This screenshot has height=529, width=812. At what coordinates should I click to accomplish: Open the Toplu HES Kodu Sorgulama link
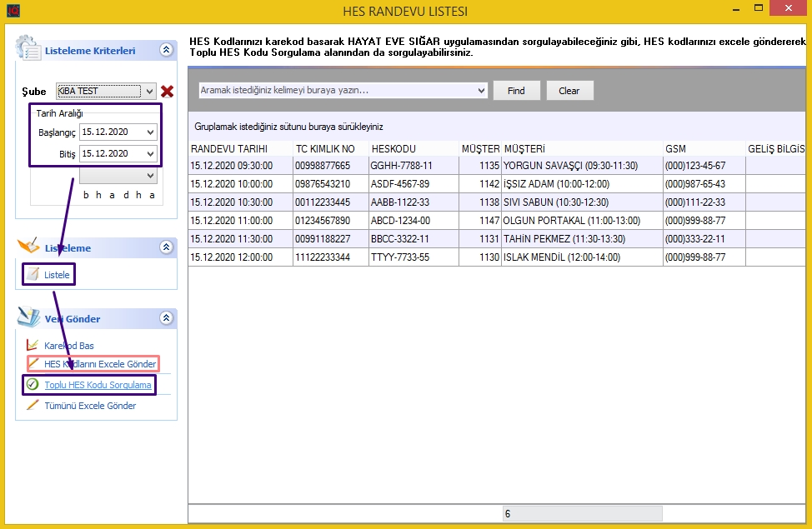(x=98, y=385)
